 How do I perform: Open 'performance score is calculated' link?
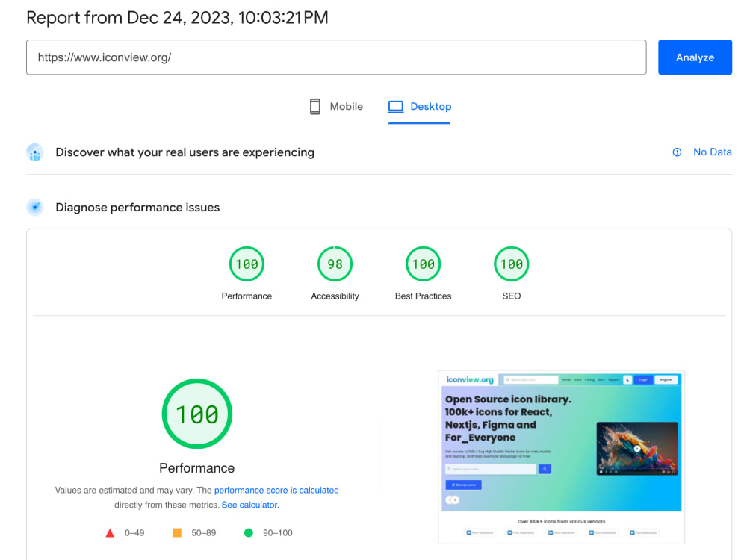coord(276,490)
